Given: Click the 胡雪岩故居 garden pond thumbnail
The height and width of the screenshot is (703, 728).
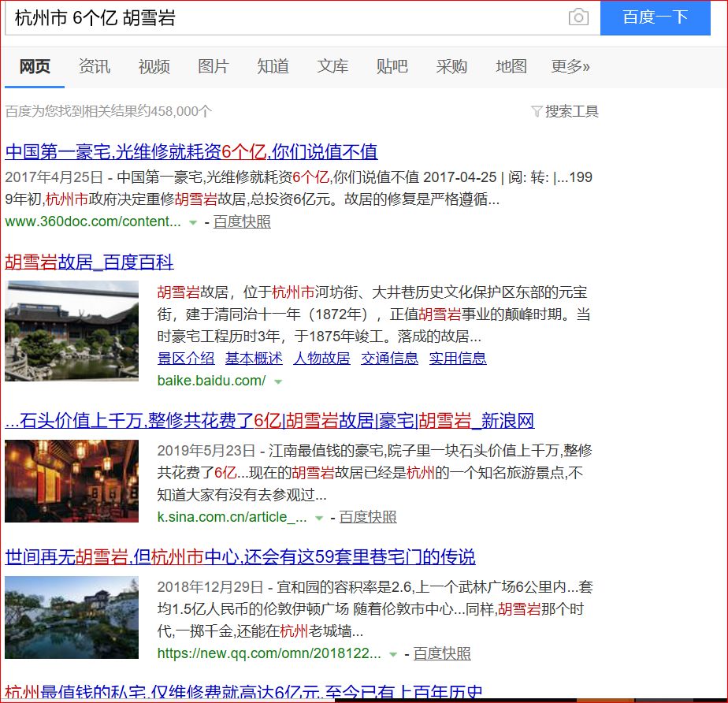Looking at the screenshot, I should pos(72,331).
